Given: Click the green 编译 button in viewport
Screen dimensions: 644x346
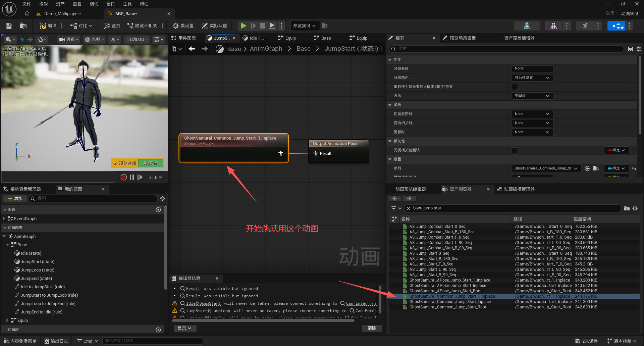Looking at the screenshot, I should pos(151,163).
